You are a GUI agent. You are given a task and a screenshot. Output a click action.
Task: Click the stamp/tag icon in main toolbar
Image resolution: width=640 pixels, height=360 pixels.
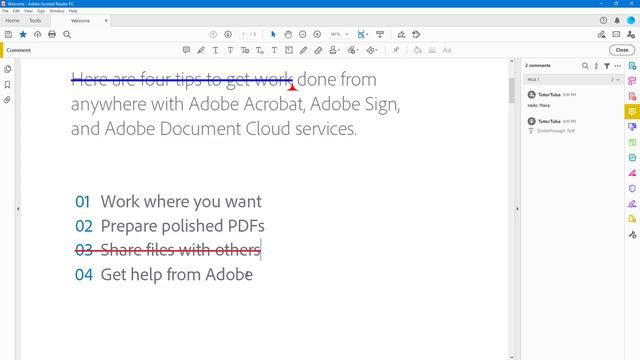[416, 35]
